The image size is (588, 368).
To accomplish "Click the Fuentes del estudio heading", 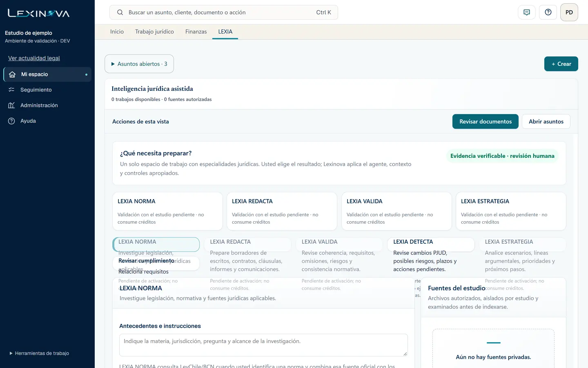I will 457,288.
